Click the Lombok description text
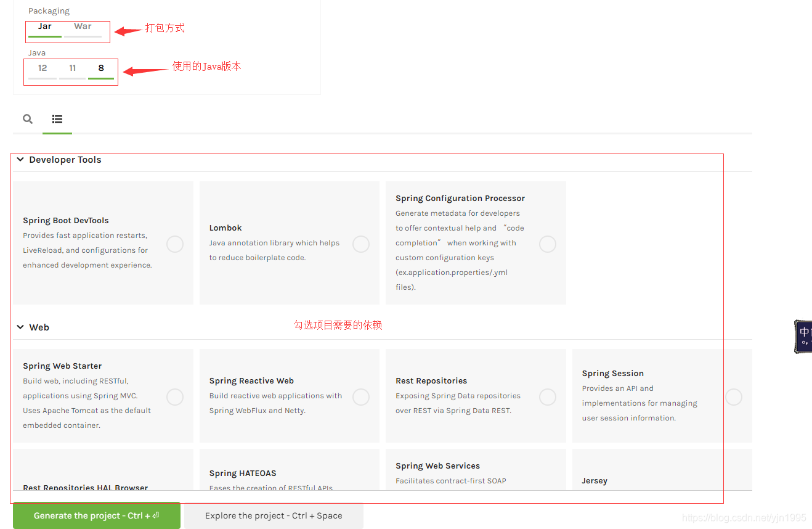Image resolution: width=812 pixels, height=529 pixels. click(274, 250)
